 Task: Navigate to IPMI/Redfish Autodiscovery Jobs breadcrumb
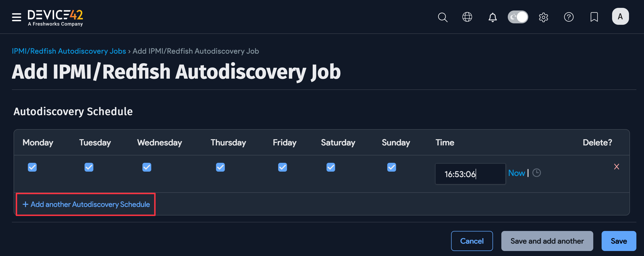[69, 51]
